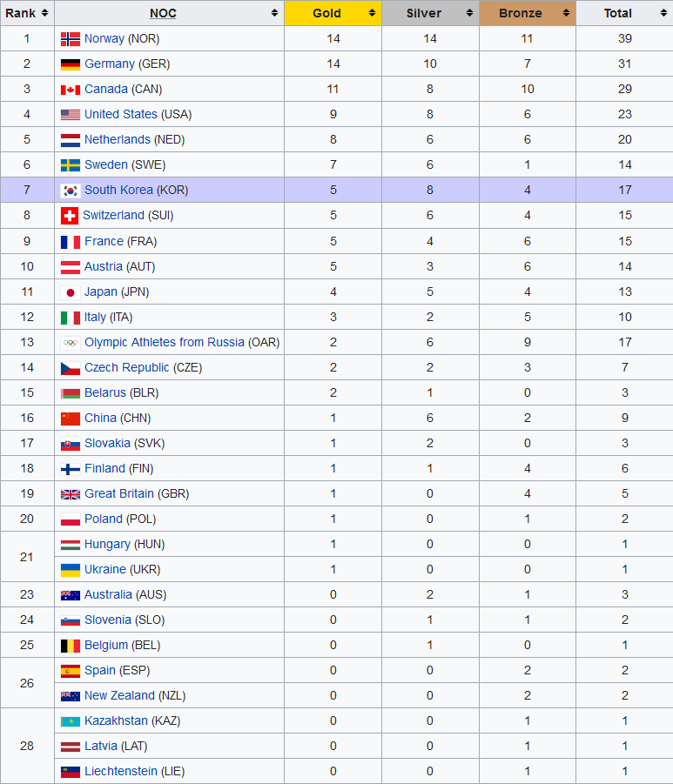Screen dimensions: 673x784
Task: Open the Australia link
Action: click(108, 594)
